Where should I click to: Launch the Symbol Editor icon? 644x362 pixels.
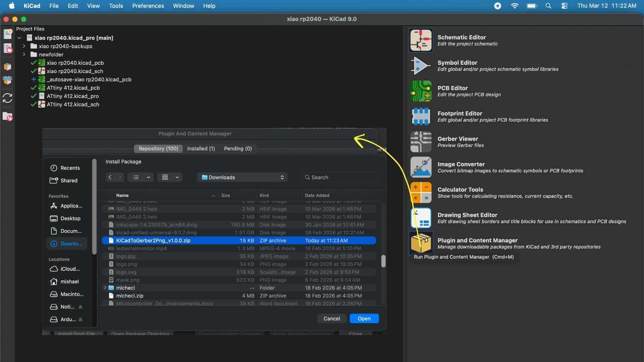[x=421, y=66]
